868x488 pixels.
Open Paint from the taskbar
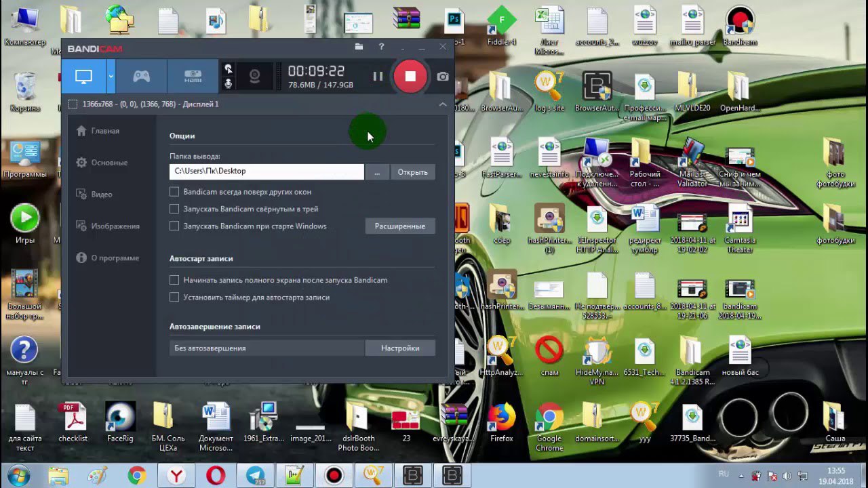point(98,475)
